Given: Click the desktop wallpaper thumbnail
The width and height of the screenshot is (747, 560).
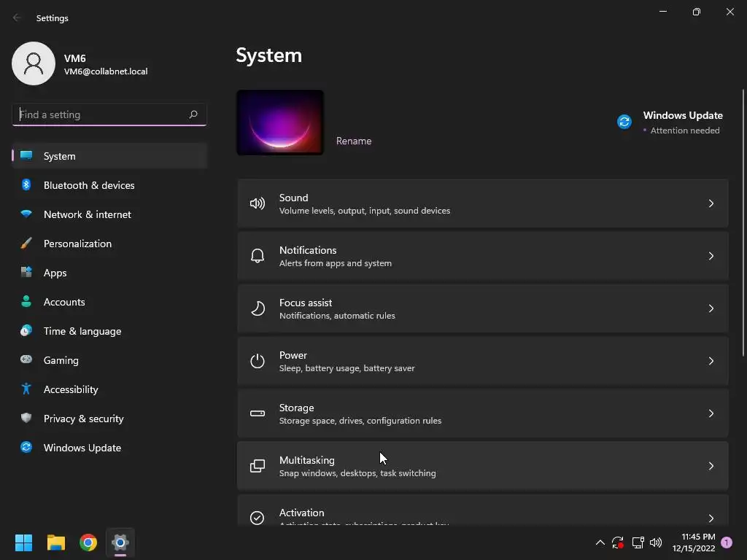Looking at the screenshot, I should 280,122.
